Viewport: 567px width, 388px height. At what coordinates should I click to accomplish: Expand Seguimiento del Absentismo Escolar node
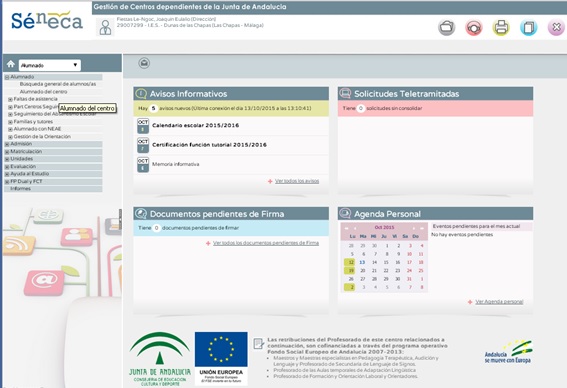pos(10,114)
